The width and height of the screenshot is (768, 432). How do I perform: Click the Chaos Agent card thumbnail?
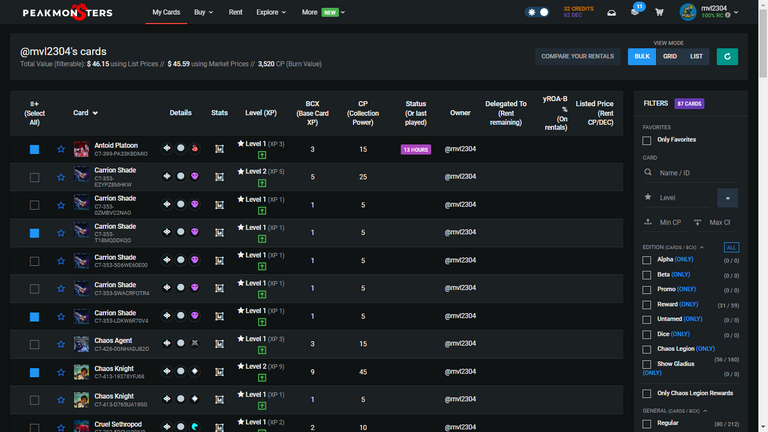[x=81, y=344]
